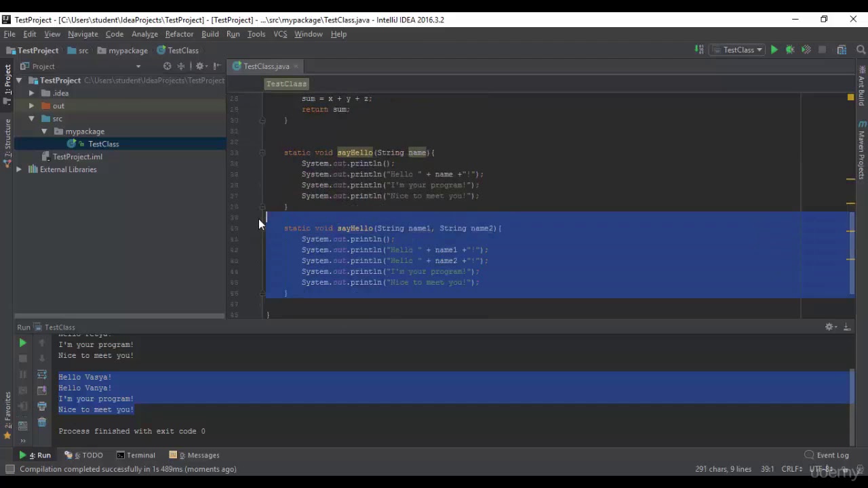Expand the out folder
The width and height of the screenshot is (868, 488).
tap(31, 106)
